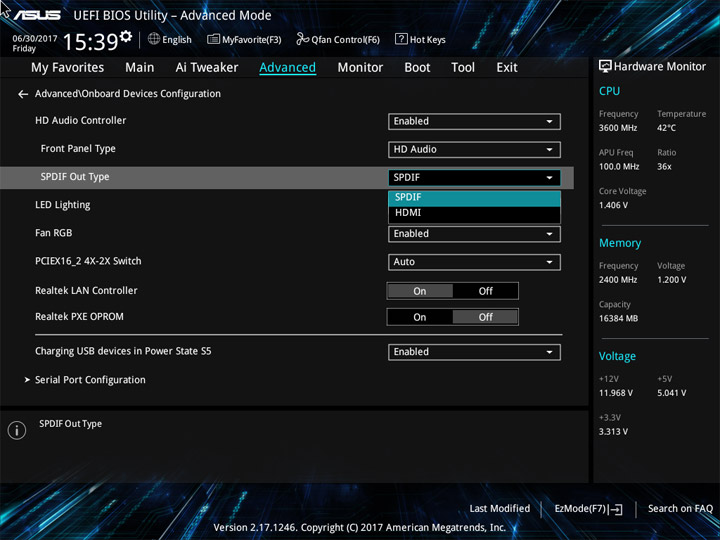720x540 pixels.
Task: Open the Monitor tab
Action: 360,68
